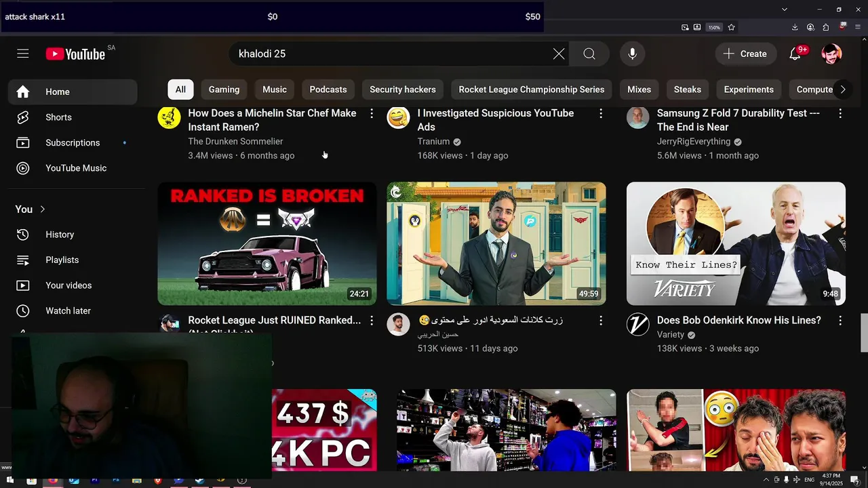Screen dimensions: 868x488
Task: Open Subscriptions in the sidebar
Action: [73, 142]
